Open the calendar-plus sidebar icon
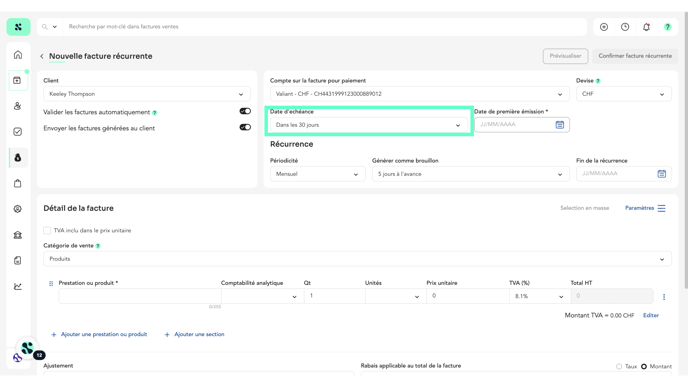688x387 pixels. coord(18,80)
